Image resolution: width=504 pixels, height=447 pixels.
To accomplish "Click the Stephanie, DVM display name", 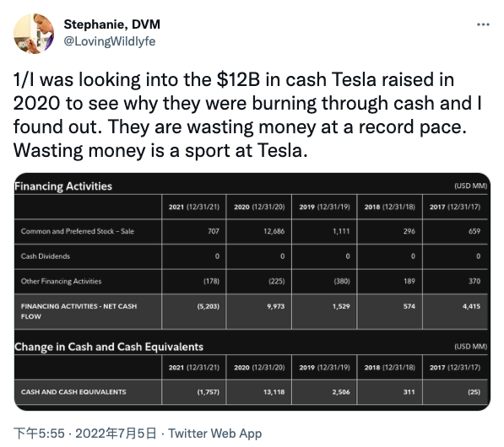I will coord(111,24).
